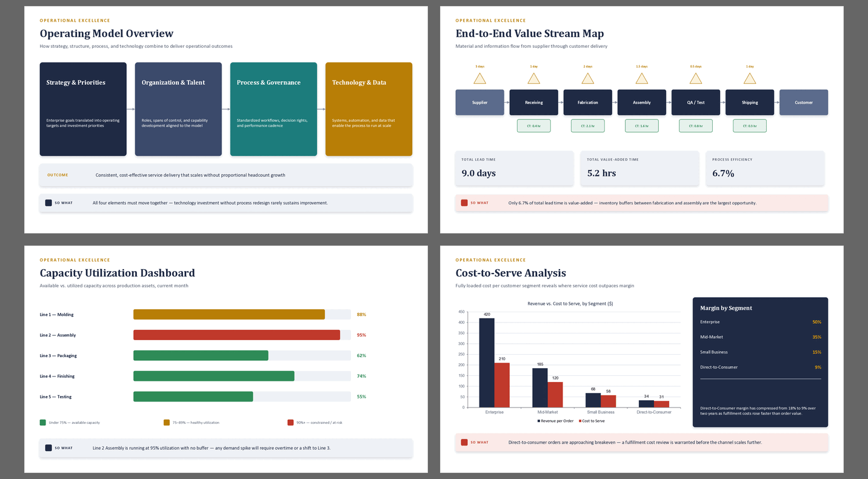The image size is (868, 479).
Task: Select the Enterprise revenue bar labeled 420
Action: [x=487, y=363]
